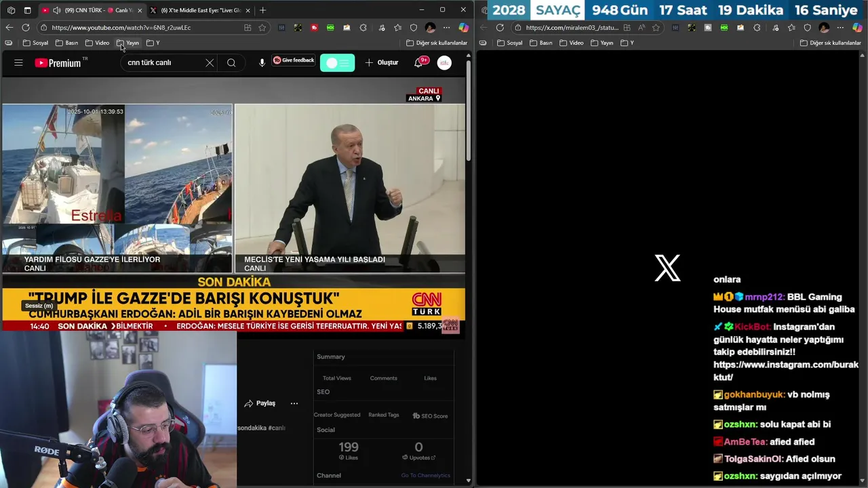Open the tab actions menu icon

27,10
